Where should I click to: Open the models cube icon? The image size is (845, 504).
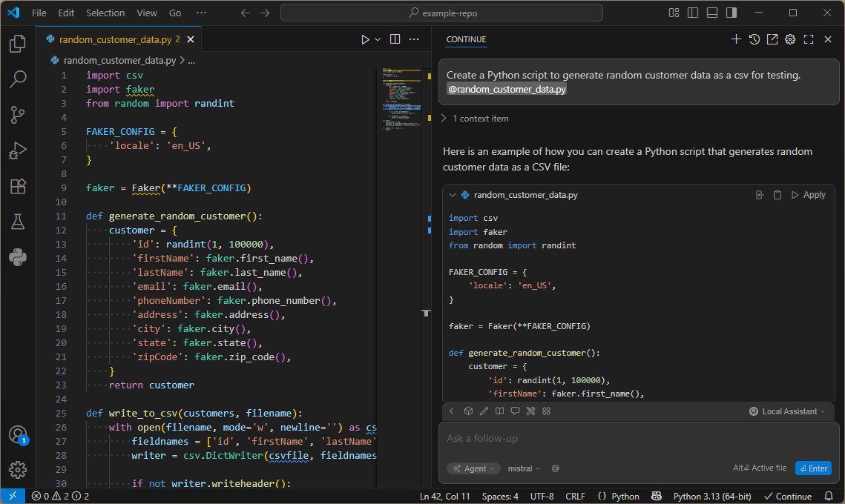click(468, 411)
